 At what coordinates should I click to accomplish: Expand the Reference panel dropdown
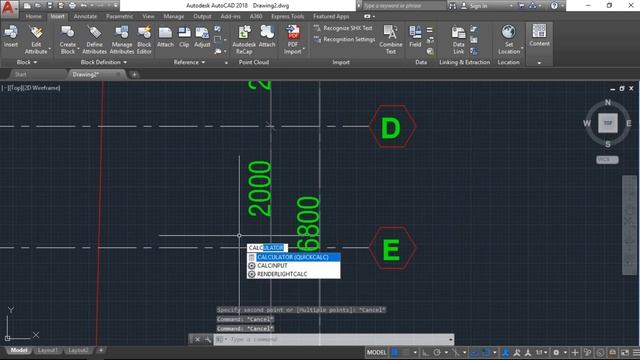coord(189,62)
